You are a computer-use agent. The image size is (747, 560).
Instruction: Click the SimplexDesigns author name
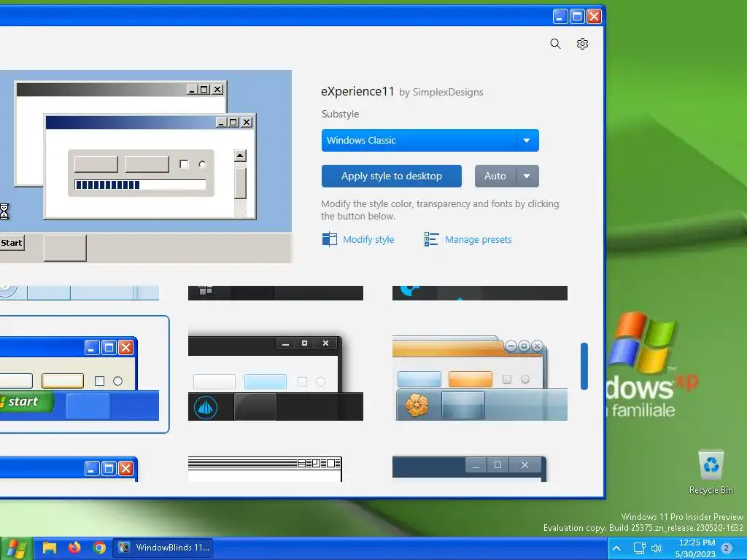pos(447,92)
